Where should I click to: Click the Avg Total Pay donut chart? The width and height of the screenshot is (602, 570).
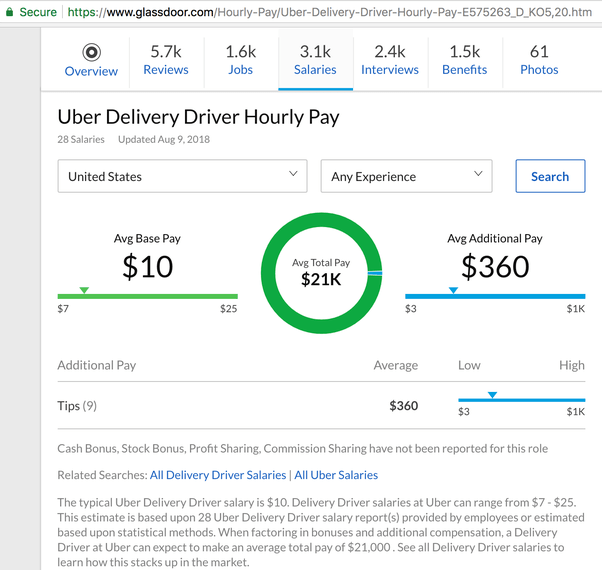pyautogui.click(x=321, y=273)
